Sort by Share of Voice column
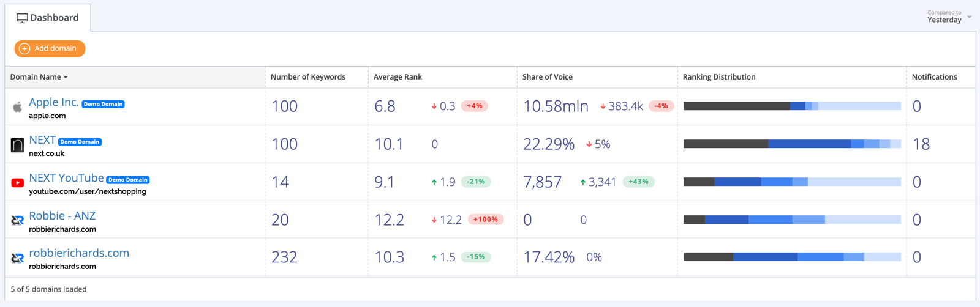 coord(547,77)
